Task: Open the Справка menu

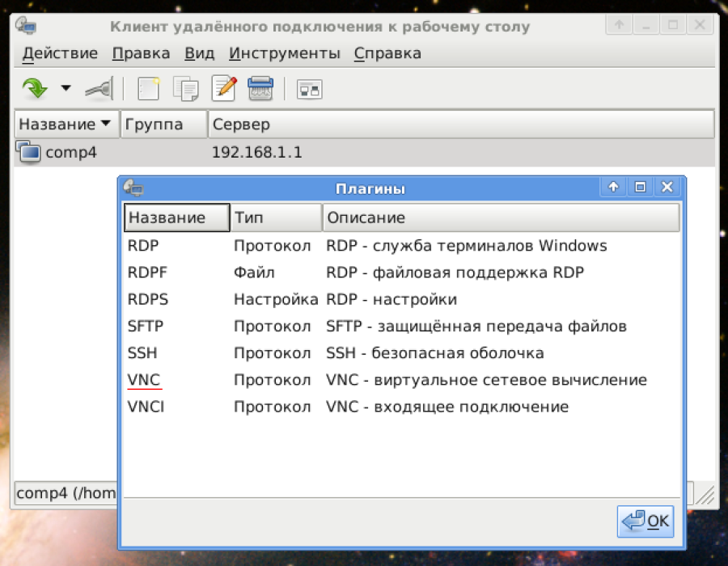Action: [x=387, y=53]
